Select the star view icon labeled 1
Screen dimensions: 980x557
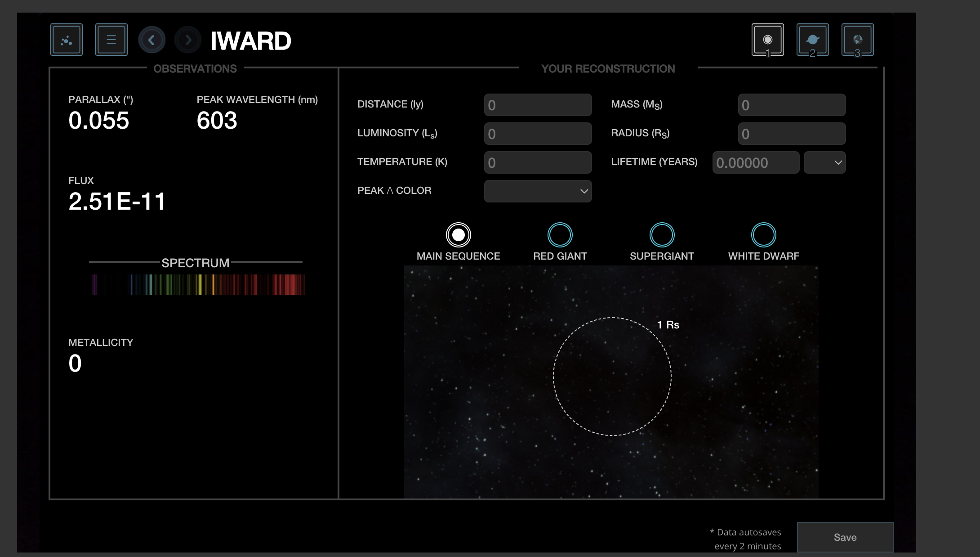[x=767, y=39]
